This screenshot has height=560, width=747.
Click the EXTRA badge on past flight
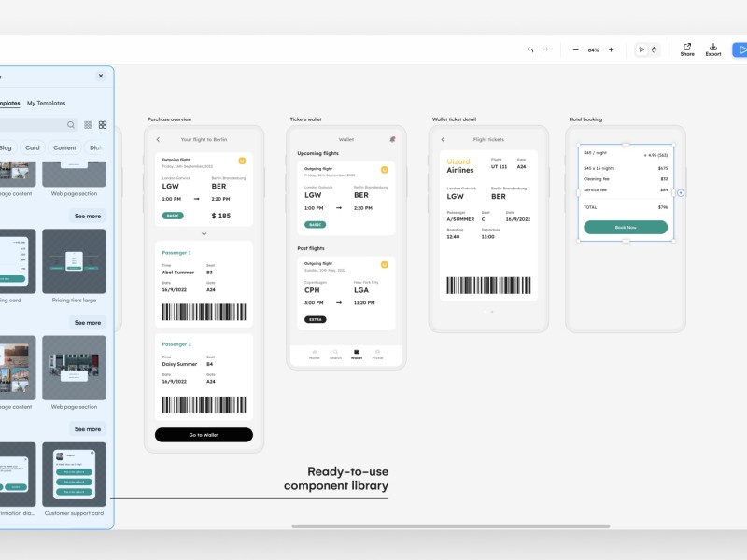click(316, 319)
